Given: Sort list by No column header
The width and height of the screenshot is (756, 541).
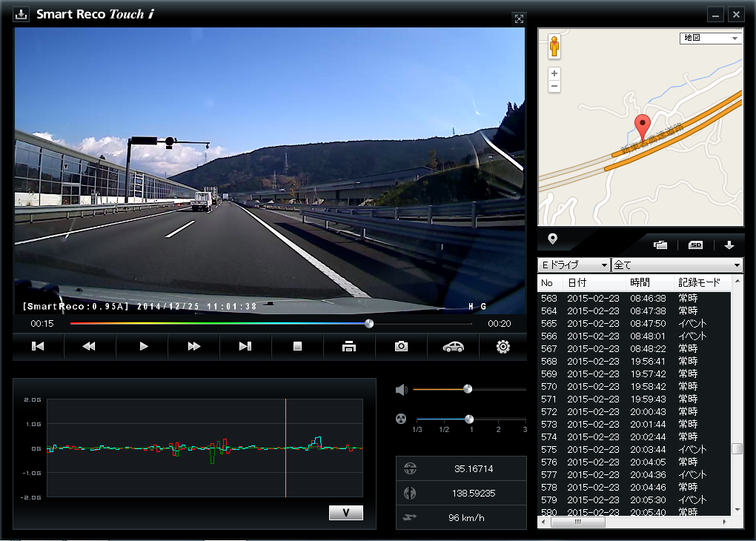Looking at the screenshot, I should (550, 283).
